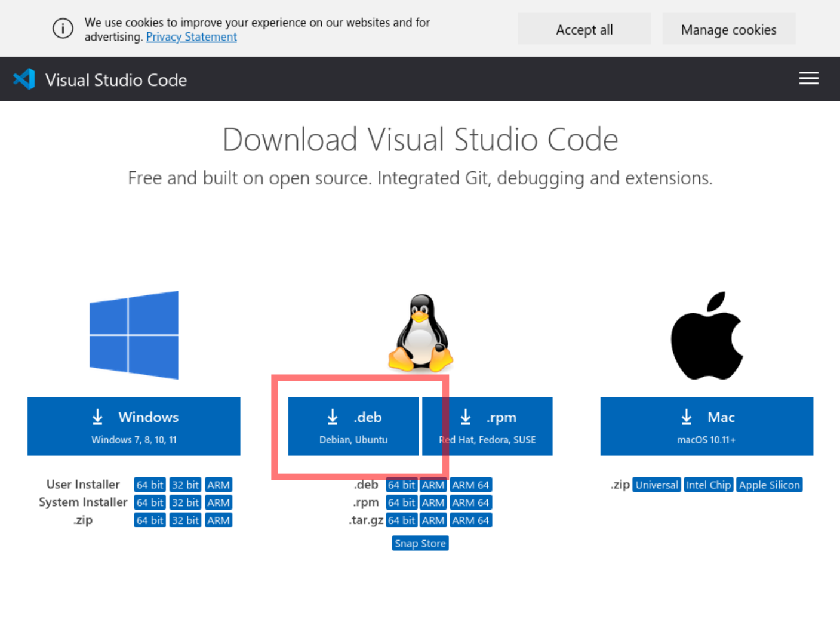Download the .deb package for Debian, Ubuntu
This screenshot has height=617, width=840.
point(353,426)
